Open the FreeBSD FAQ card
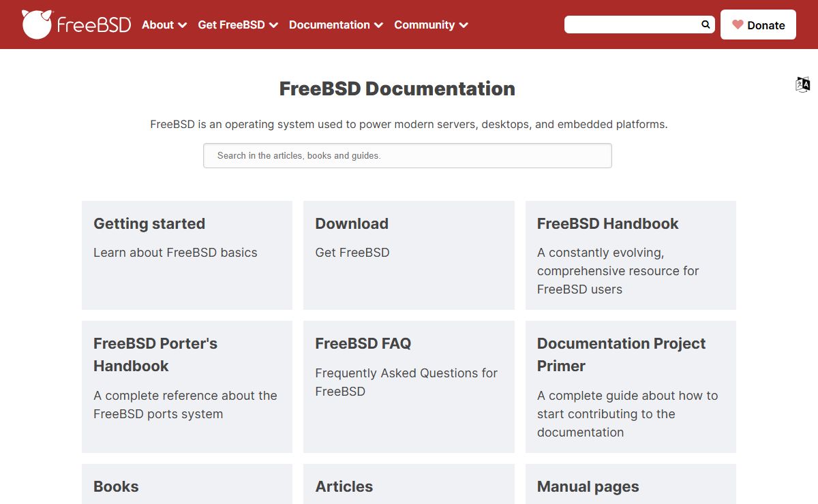The image size is (818, 504). coord(409,387)
